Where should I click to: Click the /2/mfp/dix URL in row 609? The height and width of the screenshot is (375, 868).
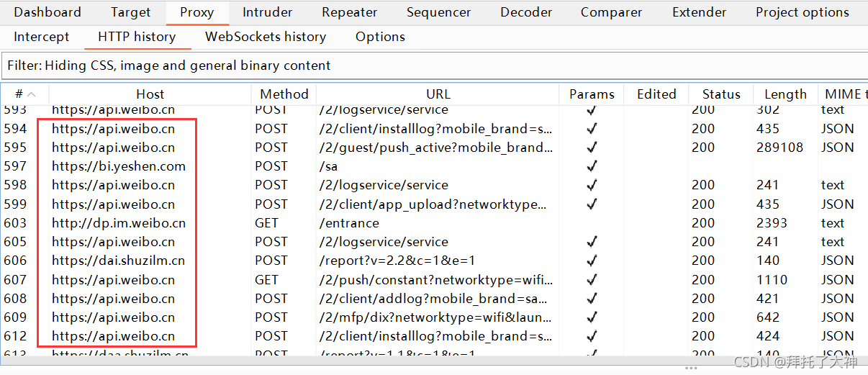click(437, 317)
